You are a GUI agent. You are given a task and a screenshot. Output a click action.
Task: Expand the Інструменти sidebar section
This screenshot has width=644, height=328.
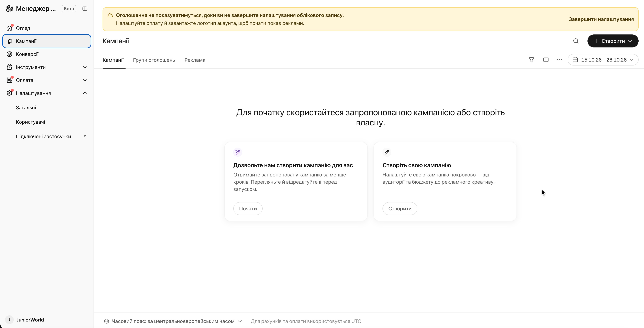pyautogui.click(x=47, y=67)
